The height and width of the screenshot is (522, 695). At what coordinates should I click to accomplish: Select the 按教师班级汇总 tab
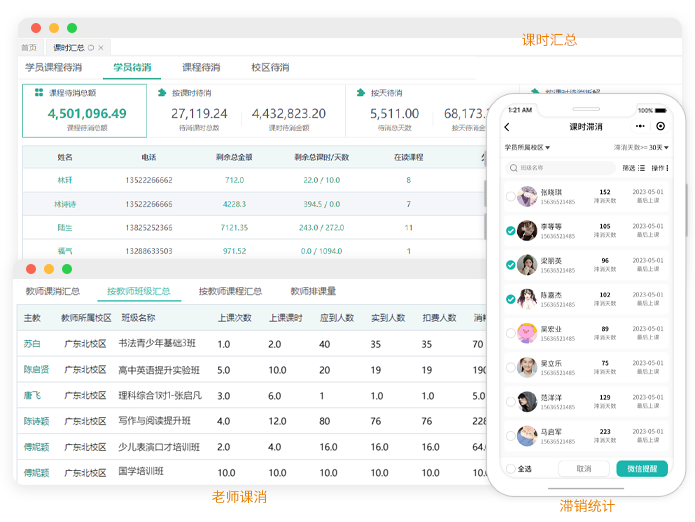point(139,291)
